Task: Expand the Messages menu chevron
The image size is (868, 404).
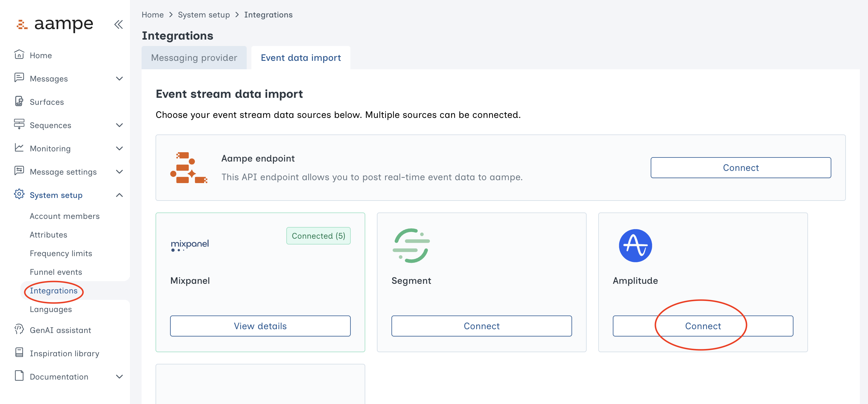Action: pyautogui.click(x=119, y=79)
